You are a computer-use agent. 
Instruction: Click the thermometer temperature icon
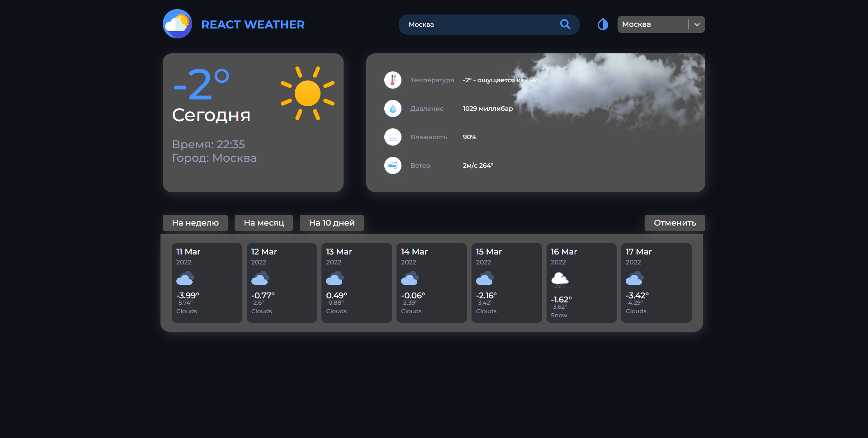pos(393,80)
